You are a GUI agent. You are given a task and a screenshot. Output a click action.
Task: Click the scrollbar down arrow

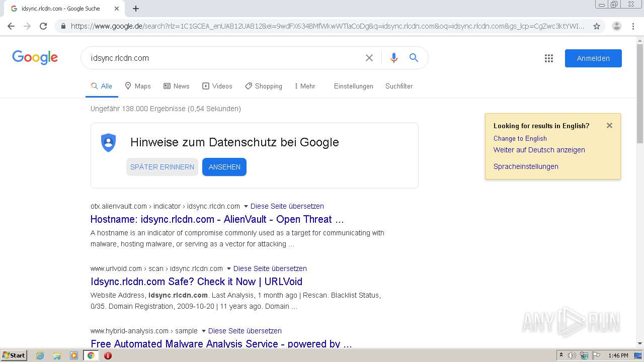(x=640, y=343)
